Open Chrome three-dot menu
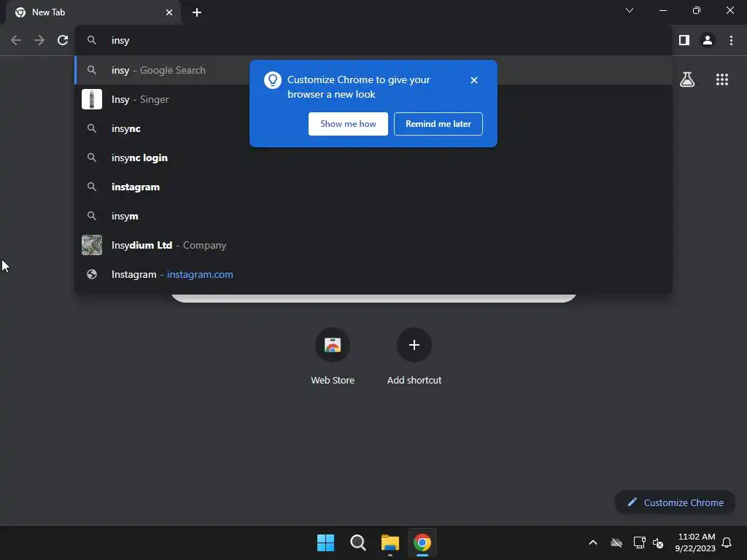The height and width of the screenshot is (560, 747). pos(731,41)
